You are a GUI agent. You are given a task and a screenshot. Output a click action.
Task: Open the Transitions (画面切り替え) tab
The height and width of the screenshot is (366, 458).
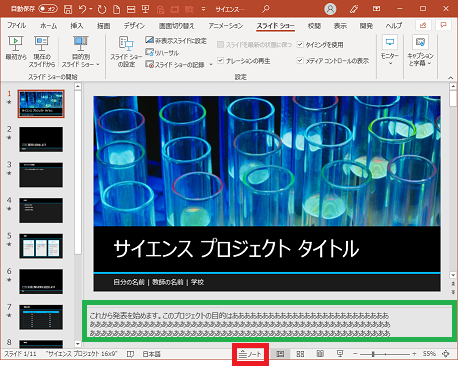(x=176, y=25)
